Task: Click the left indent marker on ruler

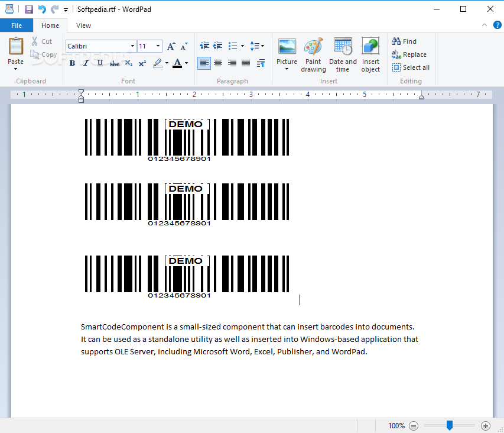Action: click(x=82, y=96)
